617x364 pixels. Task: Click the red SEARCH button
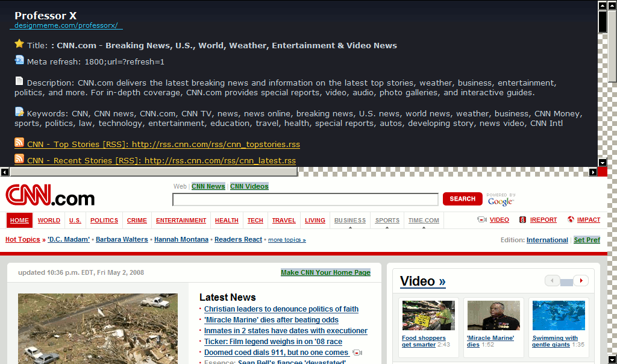pos(462,199)
